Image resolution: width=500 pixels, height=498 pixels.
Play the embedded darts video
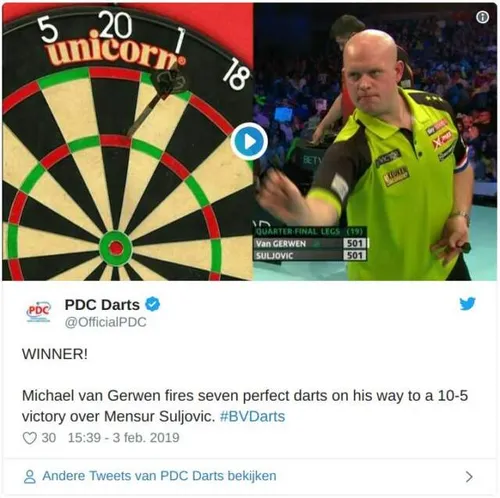[x=249, y=141]
